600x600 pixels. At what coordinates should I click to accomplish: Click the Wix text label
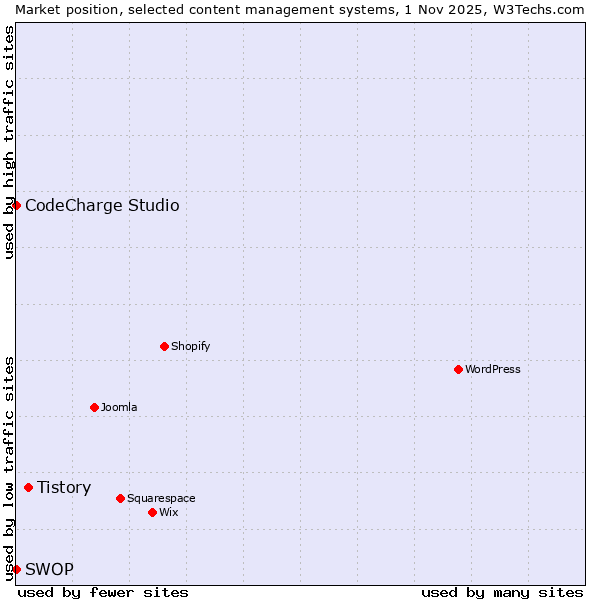coord(168,513)
